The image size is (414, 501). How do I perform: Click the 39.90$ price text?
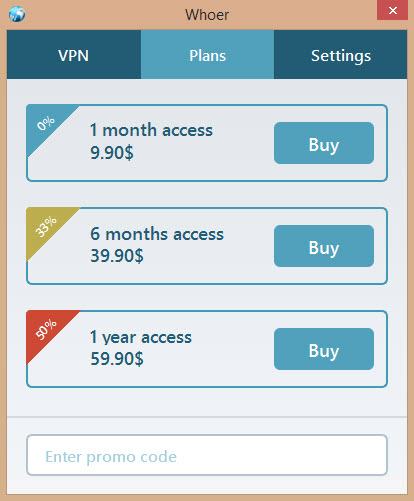click(x=117, y=256)
